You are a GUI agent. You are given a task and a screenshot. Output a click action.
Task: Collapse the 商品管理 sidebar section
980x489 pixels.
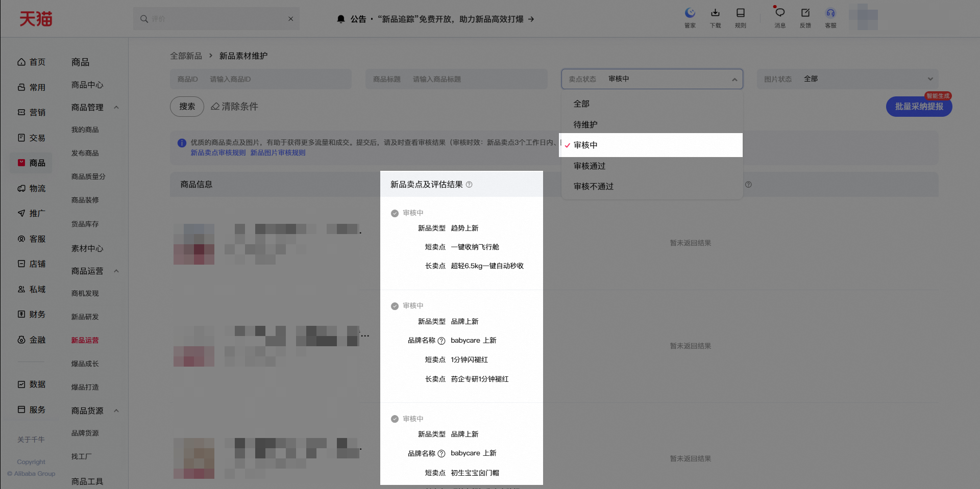coord(116,108)
